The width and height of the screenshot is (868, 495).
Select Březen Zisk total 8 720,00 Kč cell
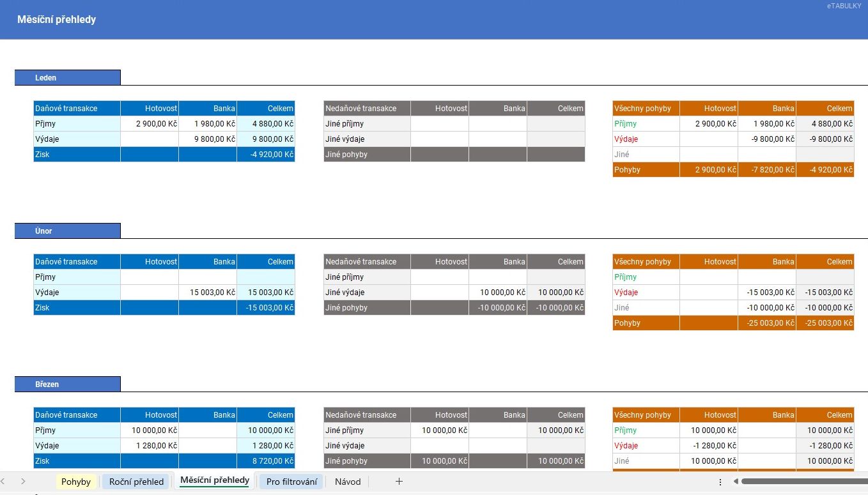(x=266, y=461)
